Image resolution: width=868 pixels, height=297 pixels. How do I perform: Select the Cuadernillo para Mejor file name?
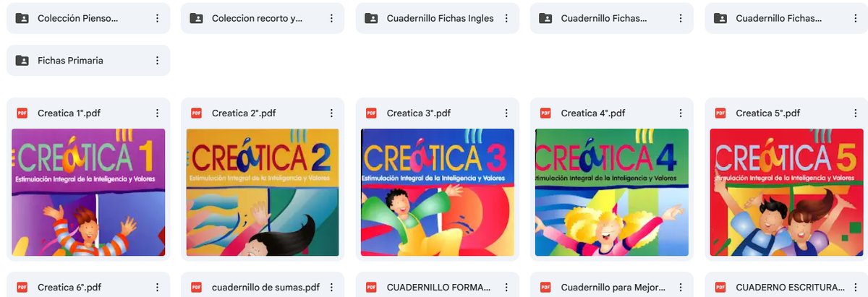613,287
